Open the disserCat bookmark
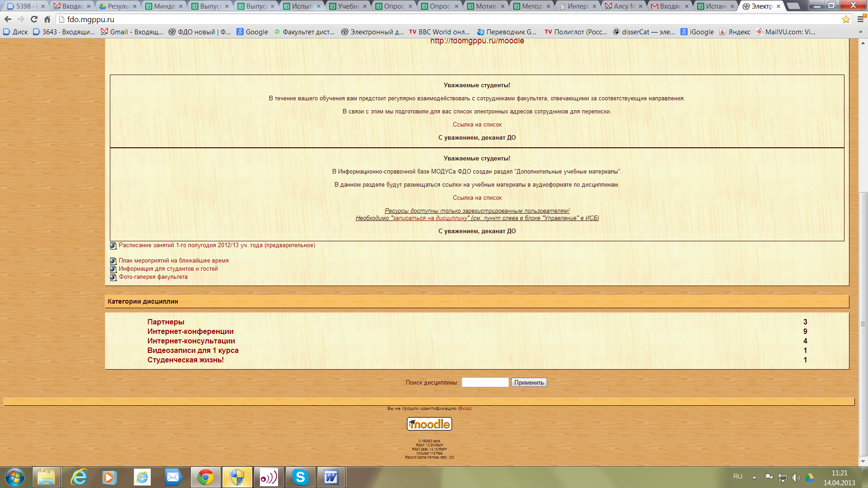Viewport: 868px width, 488px height. 644,32
